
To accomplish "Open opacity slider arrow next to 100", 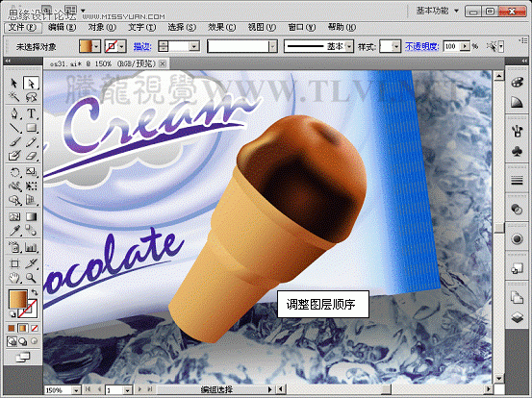I will coord(466,46).
